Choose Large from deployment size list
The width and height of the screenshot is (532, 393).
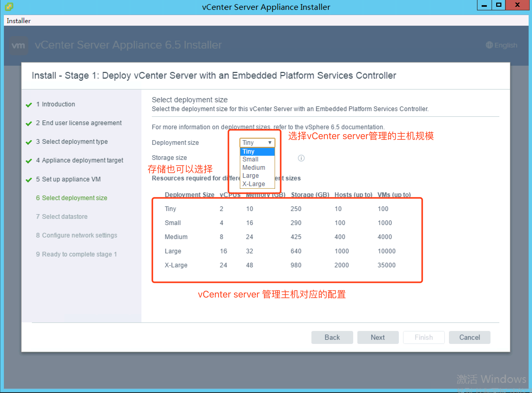pyautogui.click(x=257, y=176)
